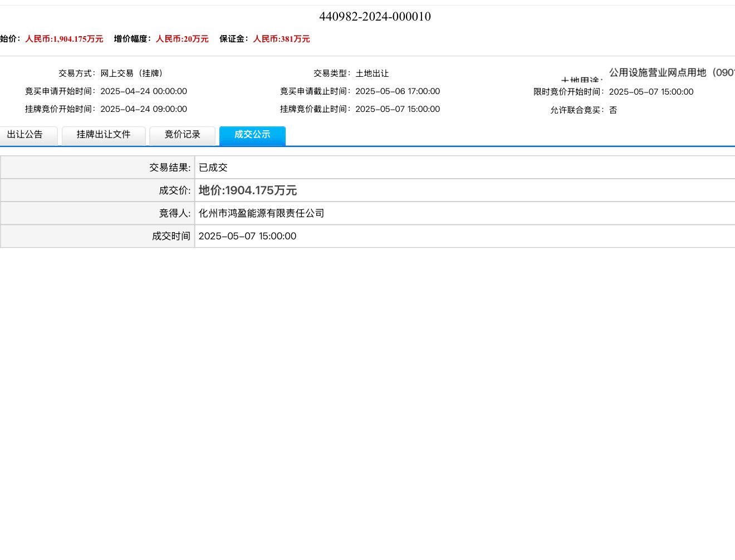Image resolution: width=735 pixels, height=560 pixels.
Task: Switch to the 挂牌出让文件 tab
Action: point(104,135)
